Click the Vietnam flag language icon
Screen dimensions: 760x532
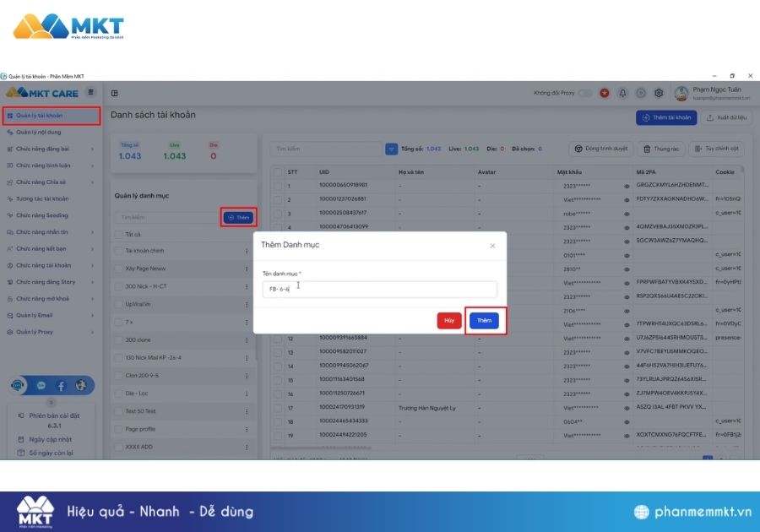click(605, 93)
